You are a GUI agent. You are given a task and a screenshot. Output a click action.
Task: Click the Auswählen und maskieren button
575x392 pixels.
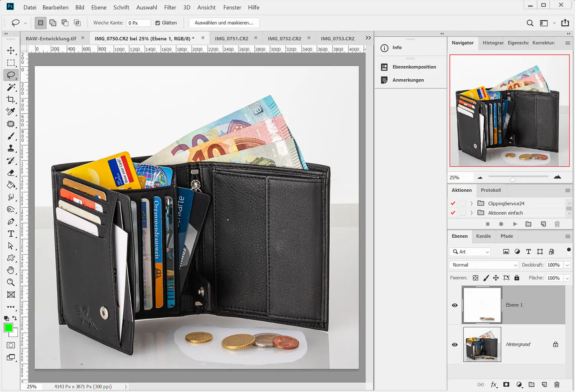click(x=224, y=23)
